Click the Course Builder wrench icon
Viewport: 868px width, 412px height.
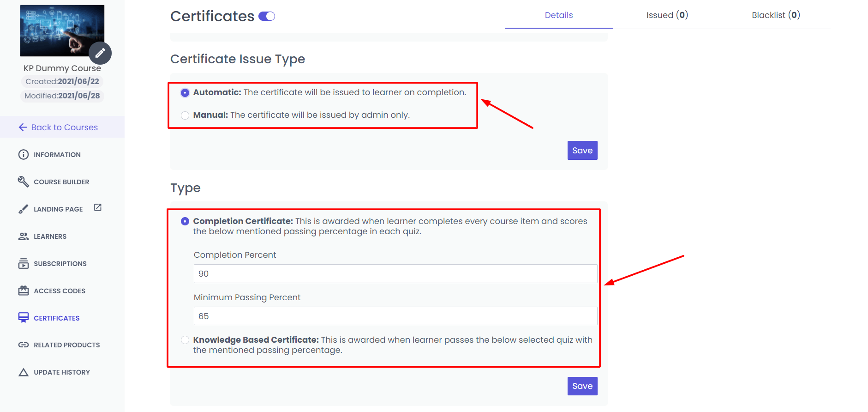(x=24, y=182)
